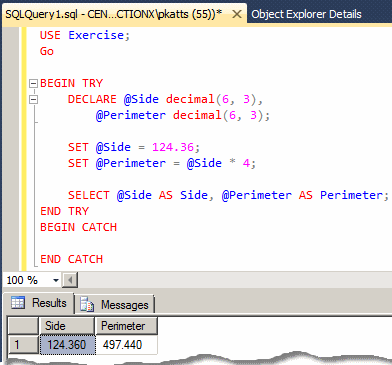
Task: Click the results grid select-all corner
Action: point(23,326)
